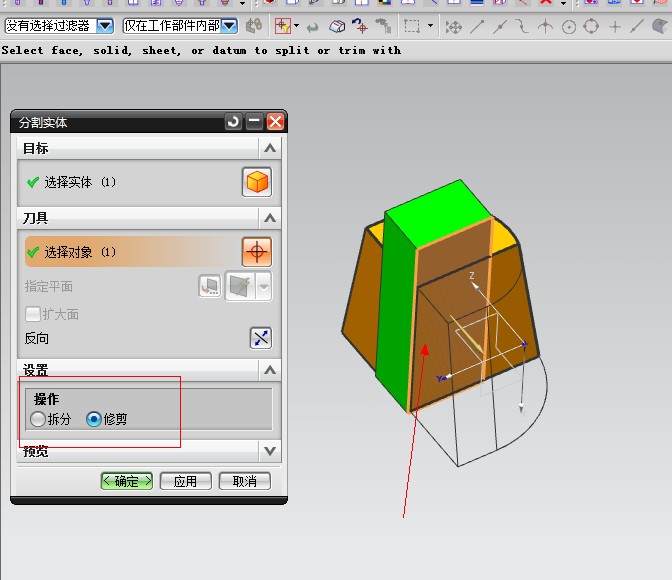Click the find in navigator icon
672x580 pixels.
[383, 26]
